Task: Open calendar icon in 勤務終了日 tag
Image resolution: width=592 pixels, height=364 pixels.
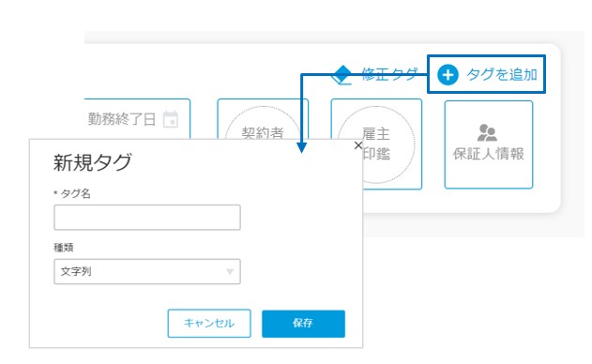Action: coord(170,119)
